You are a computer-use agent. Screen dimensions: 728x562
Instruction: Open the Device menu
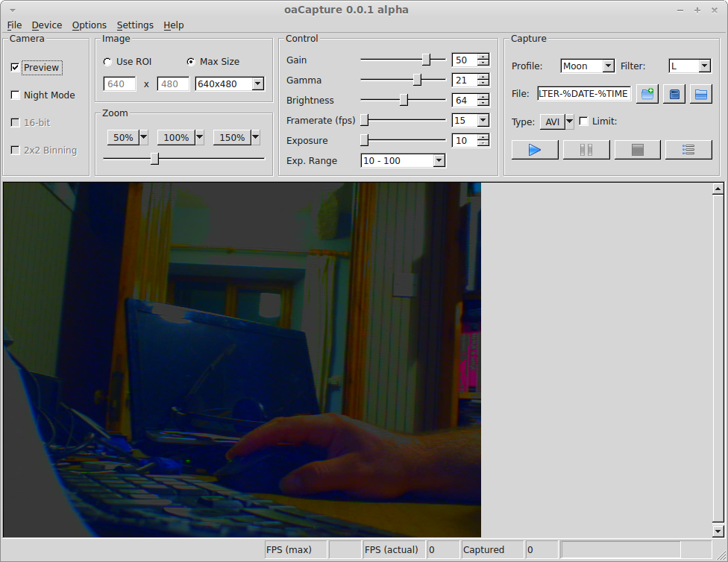pyautogui.click(x=47, y=25)
